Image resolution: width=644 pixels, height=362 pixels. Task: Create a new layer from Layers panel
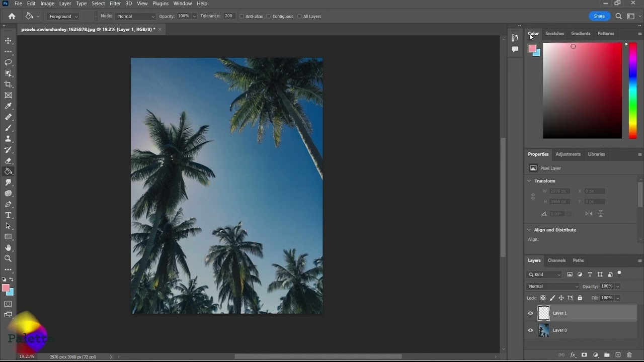click(x=618, y=355)
